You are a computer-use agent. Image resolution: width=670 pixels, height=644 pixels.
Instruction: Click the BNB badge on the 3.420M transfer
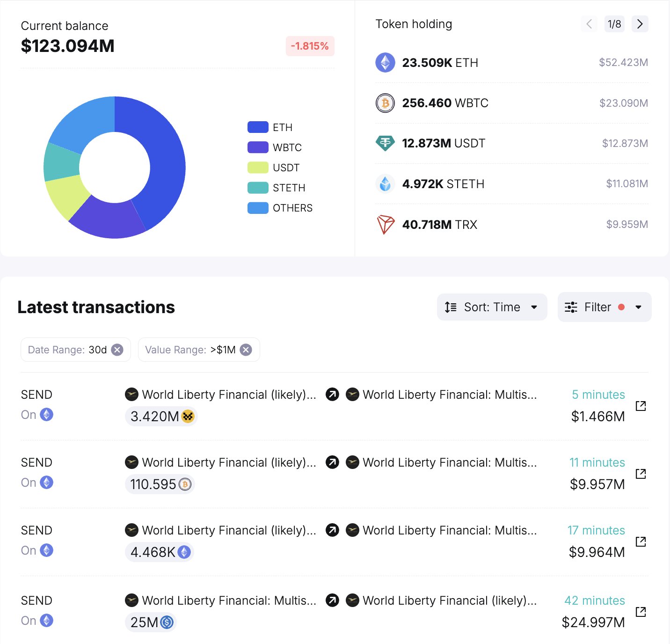[188, 416]
